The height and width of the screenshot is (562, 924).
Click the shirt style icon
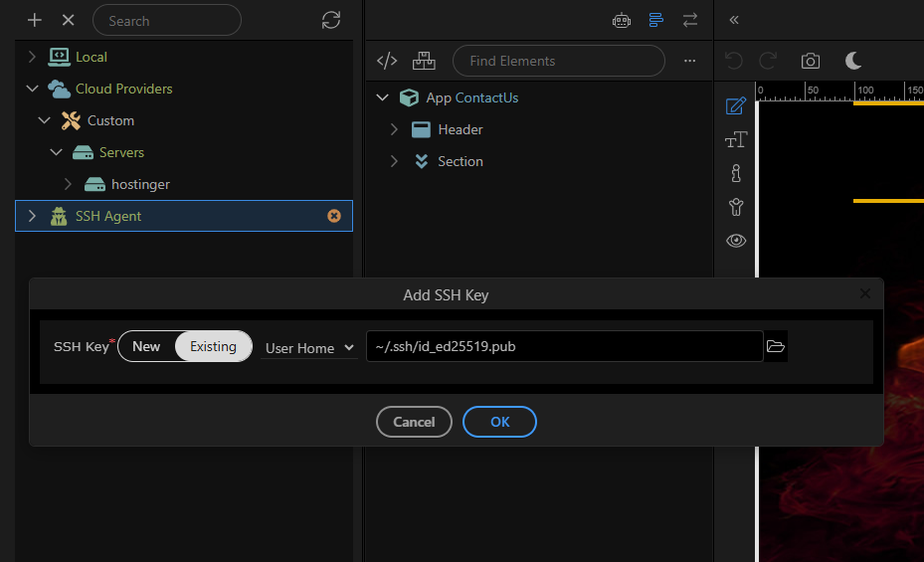pos(736,207)
